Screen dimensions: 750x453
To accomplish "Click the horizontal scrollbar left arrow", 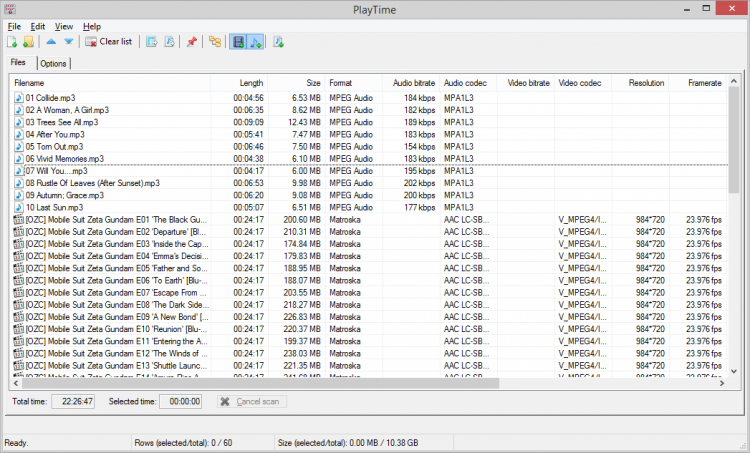I will [x=16, y=383].
